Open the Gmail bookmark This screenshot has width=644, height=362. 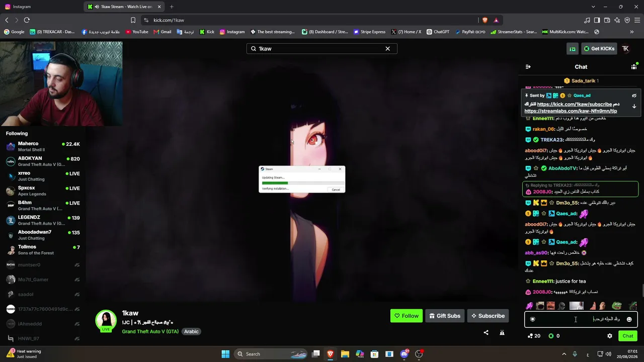(x=163, y=32)
